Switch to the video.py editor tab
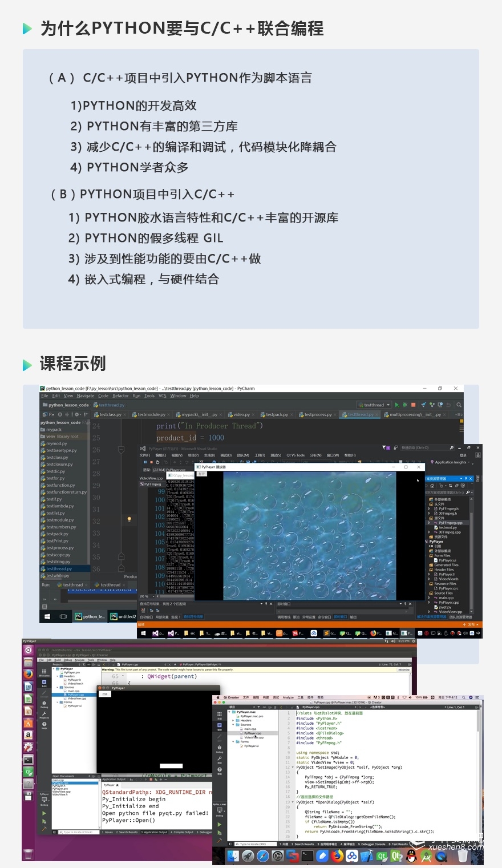 (x=241, y=415)
